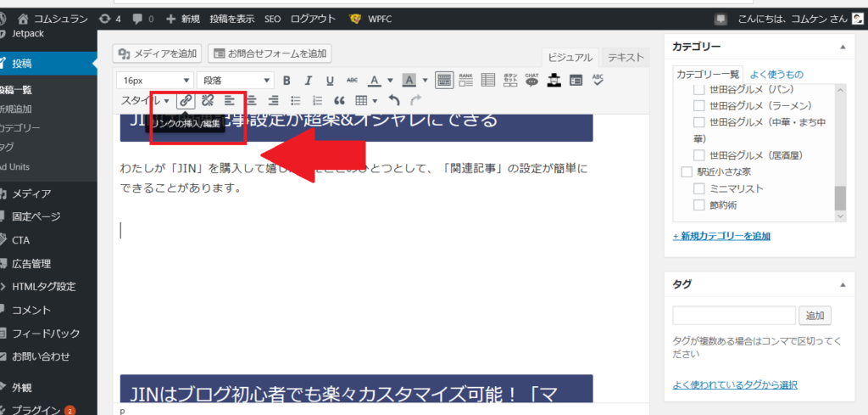Click the category list scrollbar thumb
The image size is (868, 415).
pyautogui.click(x=840, y=198)
